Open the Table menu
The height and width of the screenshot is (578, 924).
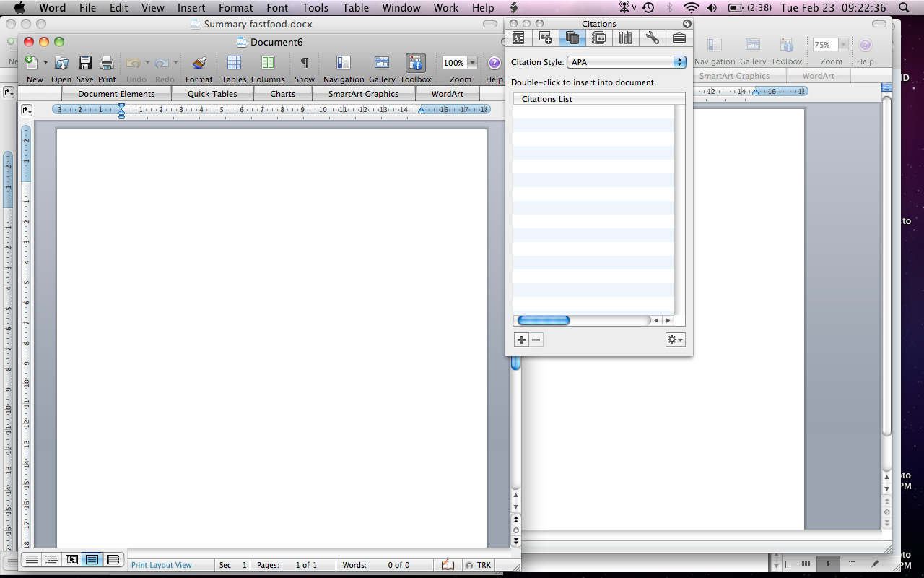coord(355,8)
